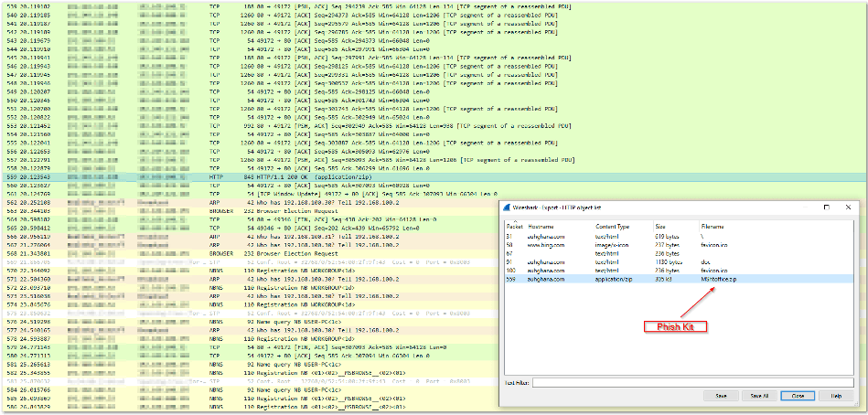Click the application/zip content type cell

pos(614,280)
